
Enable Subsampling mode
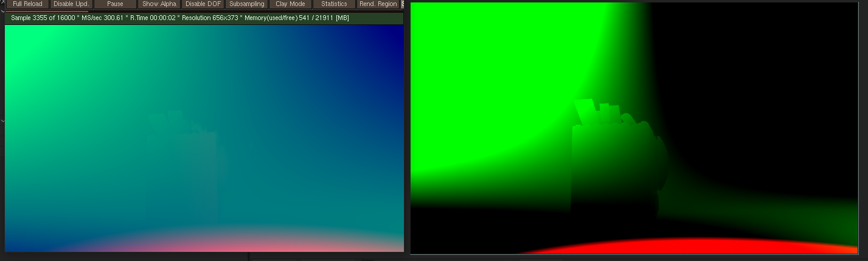click(246, 4)
